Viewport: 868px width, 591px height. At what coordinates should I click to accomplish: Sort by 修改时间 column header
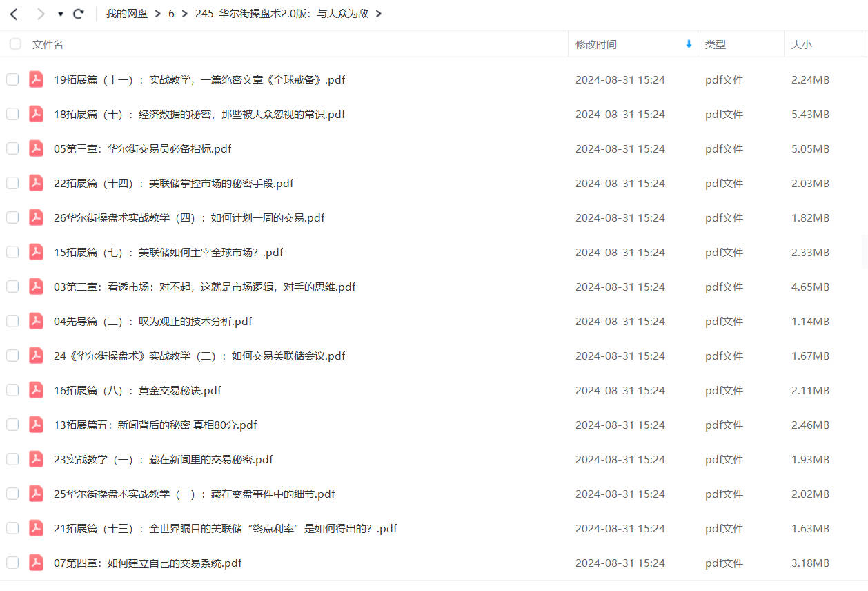tap(596, 44)
